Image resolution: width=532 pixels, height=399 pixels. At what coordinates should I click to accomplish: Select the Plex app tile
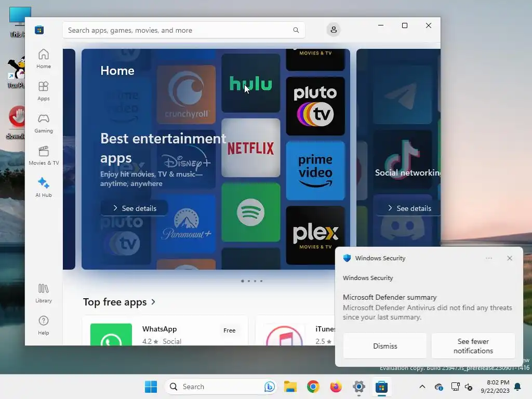[315, 235]
